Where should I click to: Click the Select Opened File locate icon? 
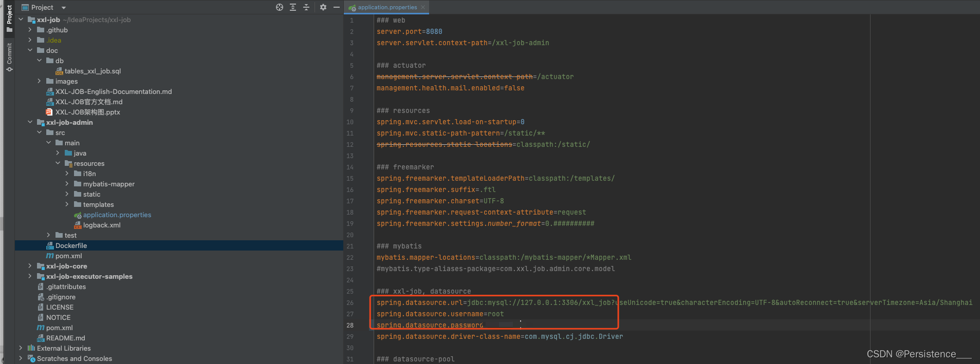tap(280, 7)
